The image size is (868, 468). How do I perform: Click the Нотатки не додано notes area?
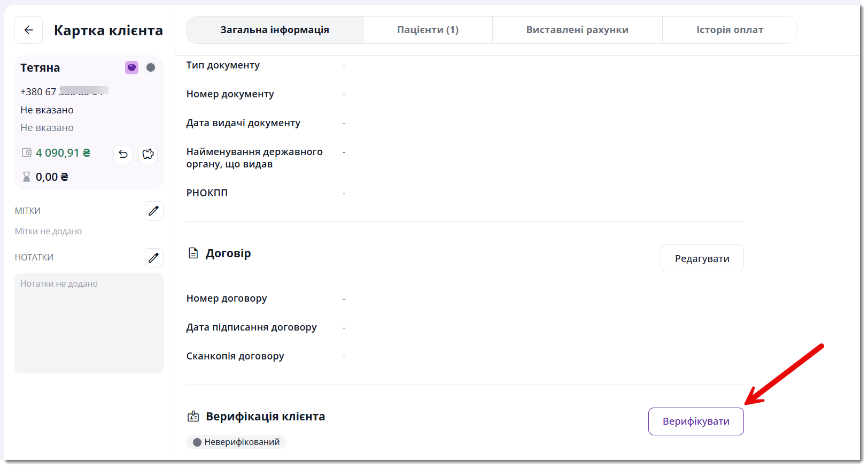click(89, 323)
